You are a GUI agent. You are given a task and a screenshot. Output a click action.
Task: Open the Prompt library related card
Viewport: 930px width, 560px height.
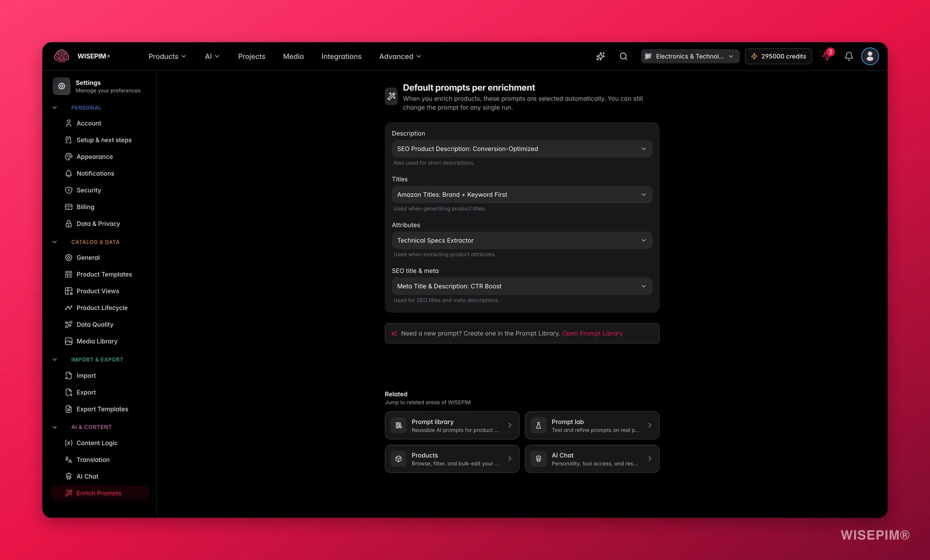(452, 425)
